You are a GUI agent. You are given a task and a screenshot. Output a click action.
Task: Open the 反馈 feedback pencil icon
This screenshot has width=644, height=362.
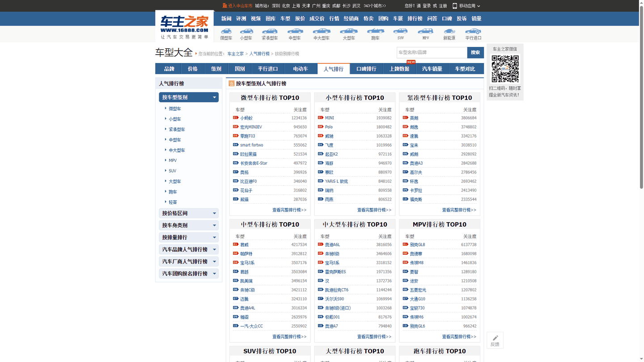(495, 338)
